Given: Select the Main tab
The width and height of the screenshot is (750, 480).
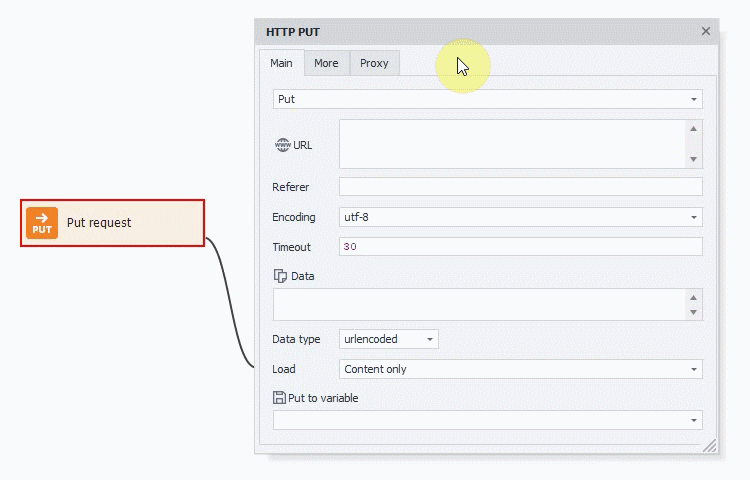Looking at the screenshot, I should (281, 63).
